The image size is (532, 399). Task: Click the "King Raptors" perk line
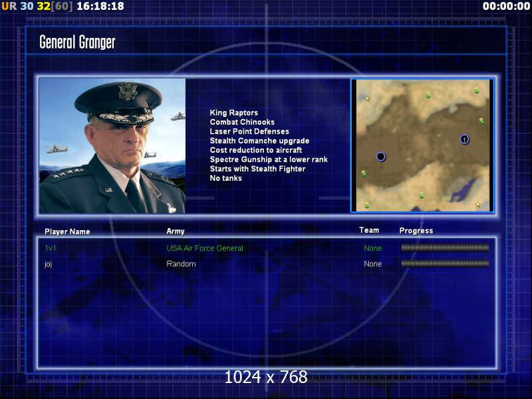[234, 112]
